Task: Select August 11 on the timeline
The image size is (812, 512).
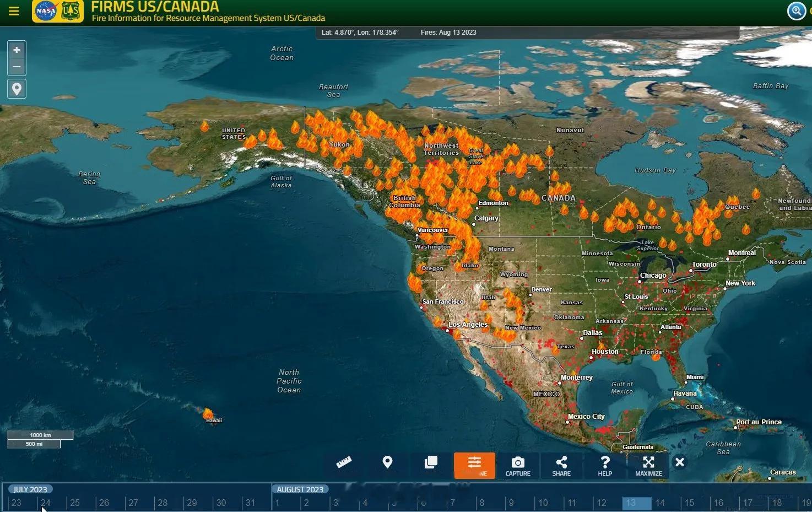Action: coord(572,503)
